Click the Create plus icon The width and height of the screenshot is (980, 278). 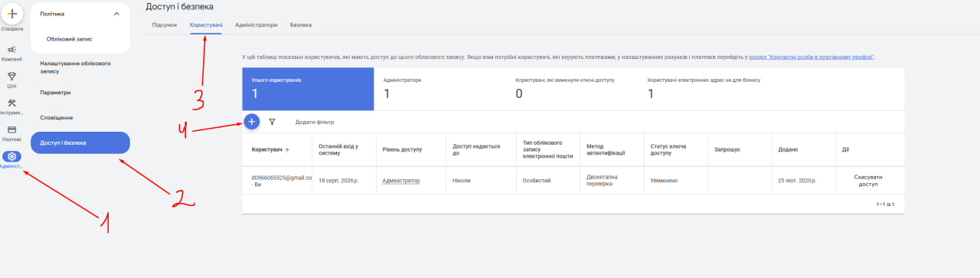(11, 13)
